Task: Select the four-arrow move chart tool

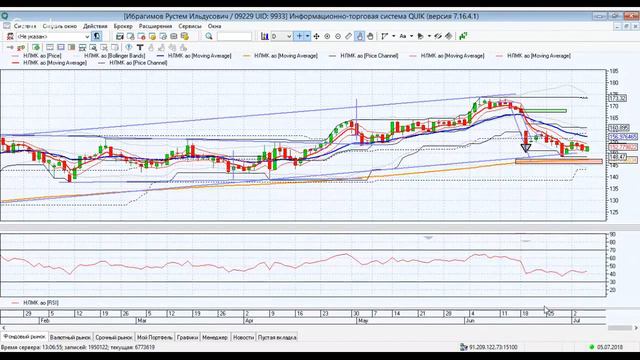Action: [316, 36]
